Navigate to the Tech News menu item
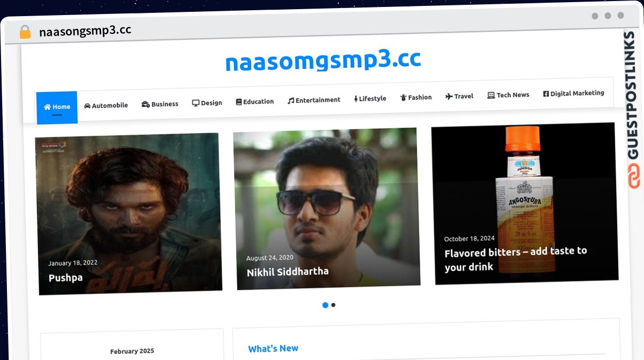The height and width of the screenshot is (360, 644). [508, 95]
